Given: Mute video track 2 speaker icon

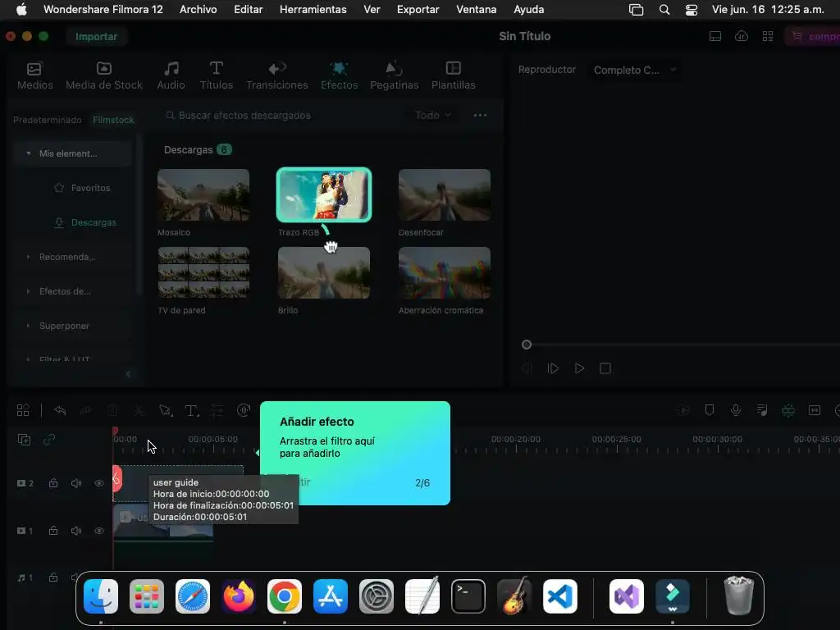Looking at the screenshot, I should [76, 483].
